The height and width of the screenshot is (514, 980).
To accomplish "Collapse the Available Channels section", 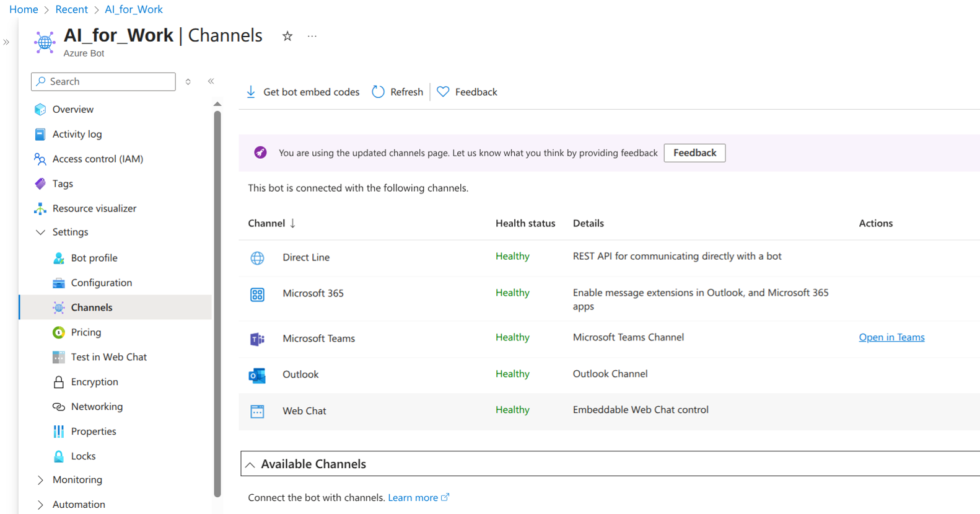I will coord(250,464).
